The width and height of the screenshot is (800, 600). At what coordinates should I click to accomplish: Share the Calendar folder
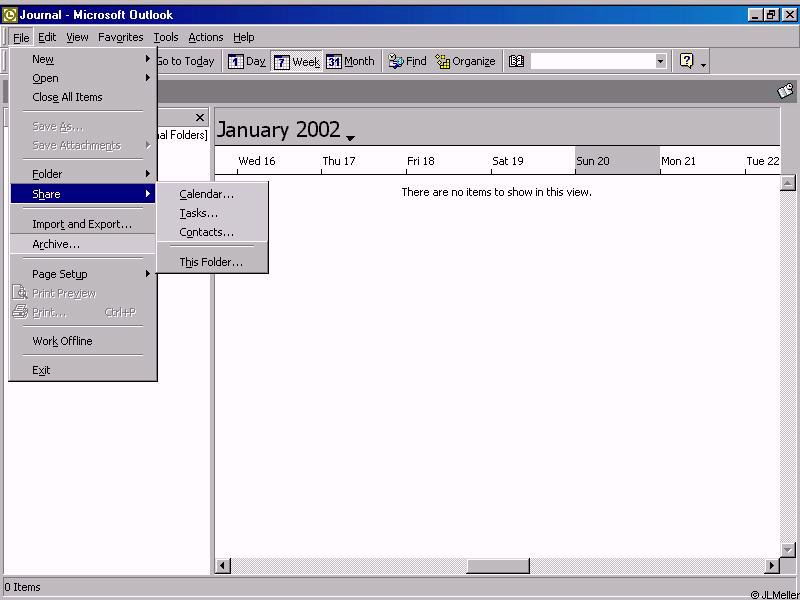pos(212,194)
